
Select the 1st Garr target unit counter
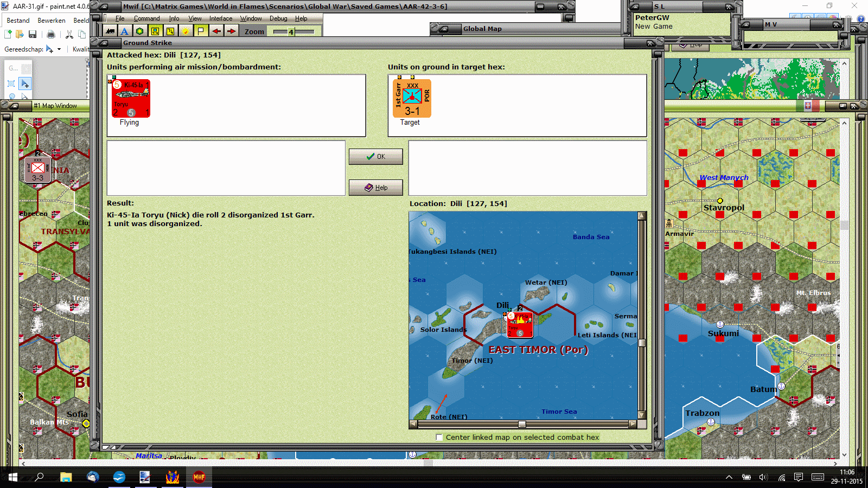(x=412, y=98)
